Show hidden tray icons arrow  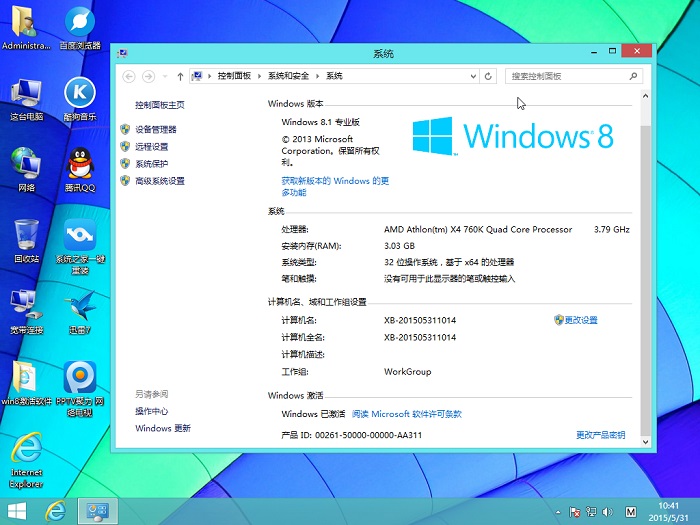point(558,512)
